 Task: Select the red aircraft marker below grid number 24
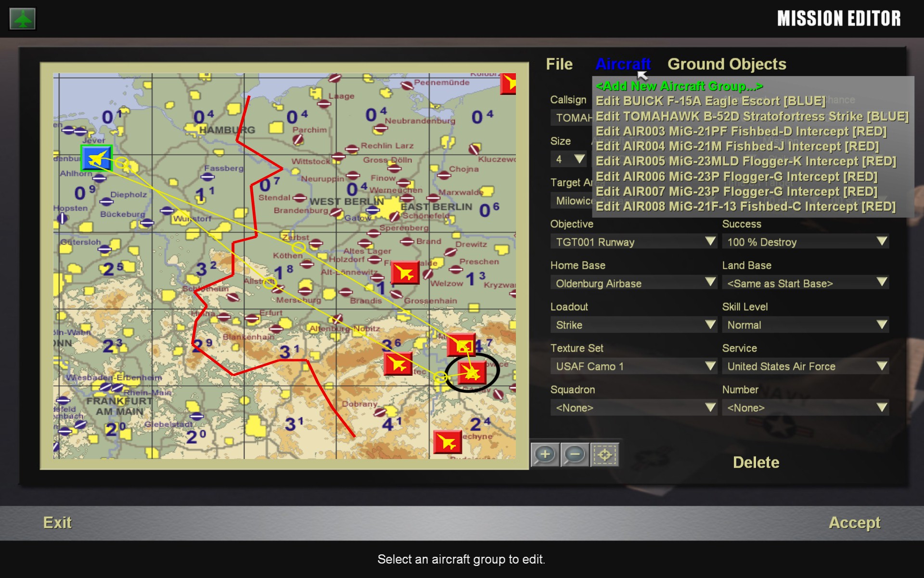448,442
